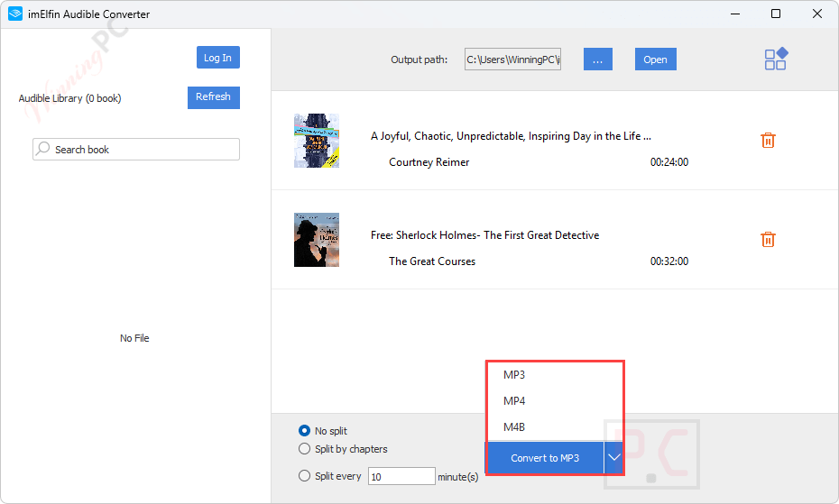Browse output folder with the ... button
The image size is (839, 504).
[x=598, y=60]
